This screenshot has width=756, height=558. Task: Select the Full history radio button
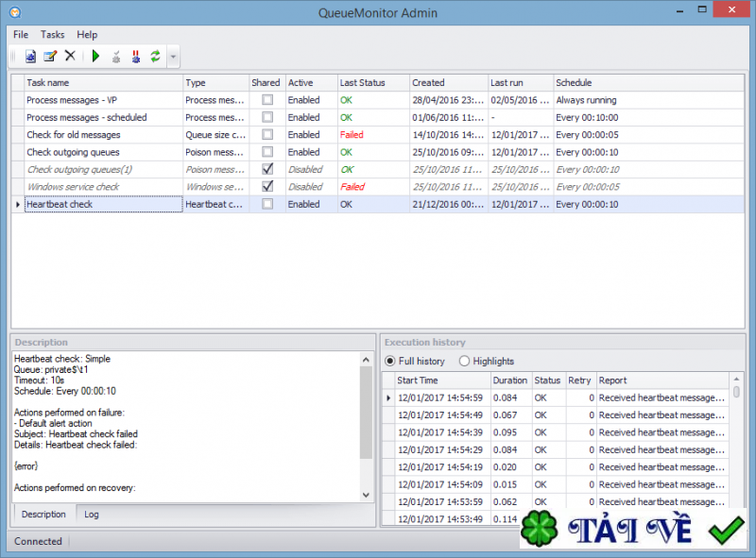pos(390,361)
